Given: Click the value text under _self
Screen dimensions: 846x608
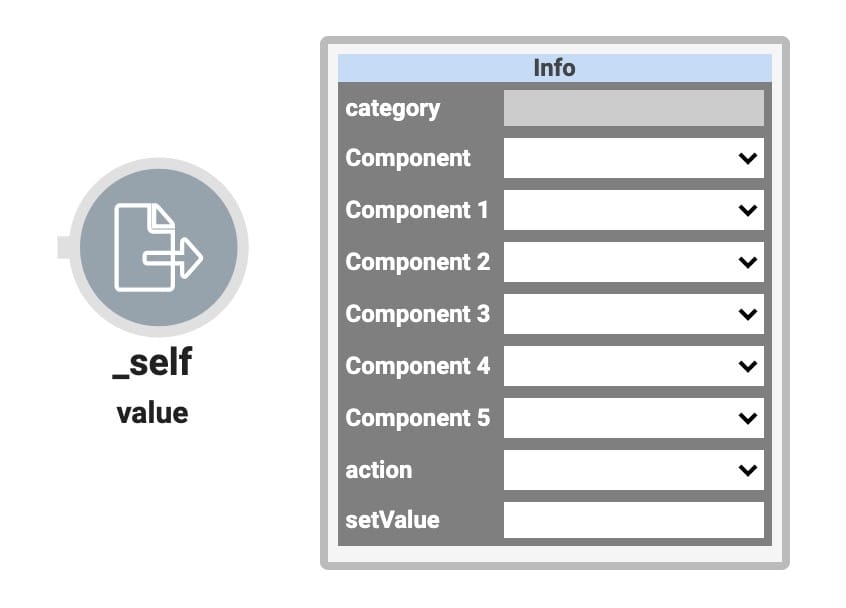Looking at the screenshot, I should coord(152,414).
